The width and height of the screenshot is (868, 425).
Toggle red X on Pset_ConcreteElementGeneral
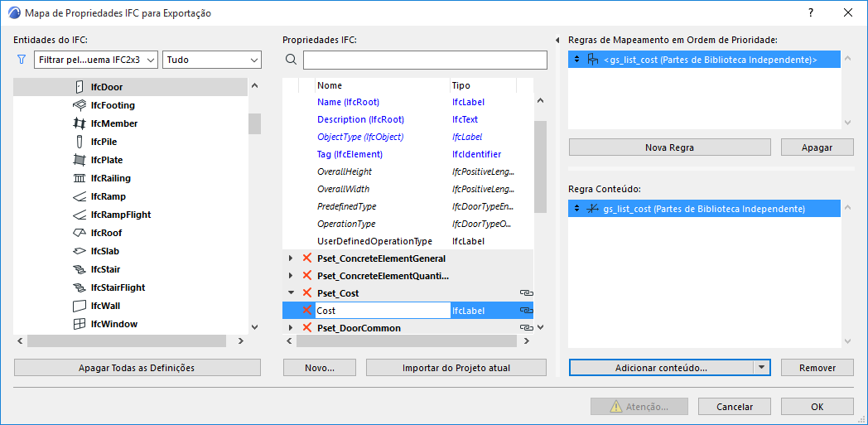coord(307,258)
